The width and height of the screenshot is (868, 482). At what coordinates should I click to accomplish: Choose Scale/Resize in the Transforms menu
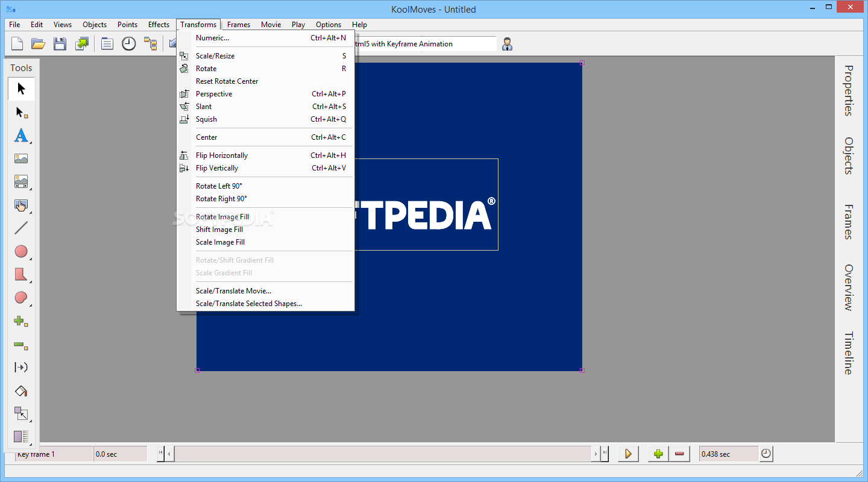pos(265,56)
